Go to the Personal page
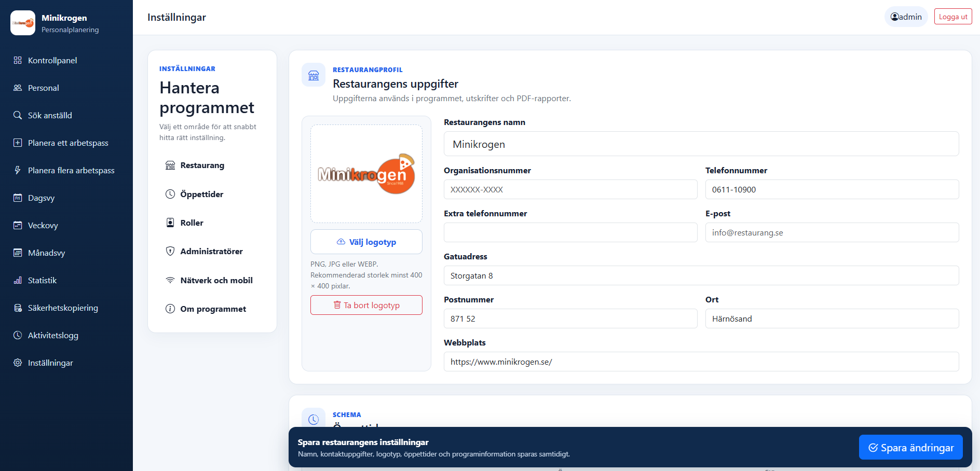Viewport: 980px width, 471px height. (66, 88)
